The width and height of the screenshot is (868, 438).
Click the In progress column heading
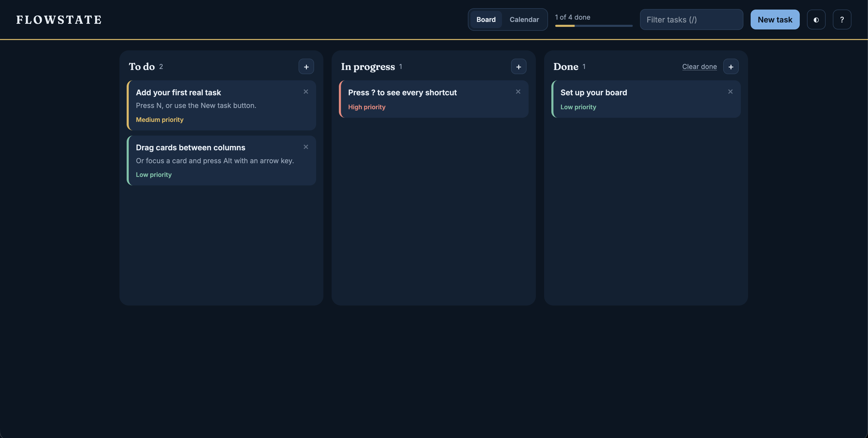click(x=368, y=67)
